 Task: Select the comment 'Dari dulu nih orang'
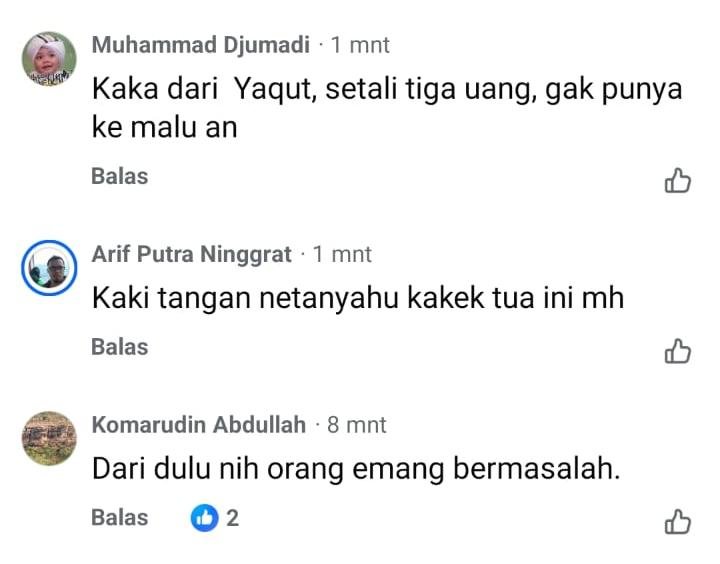[x=218, y=469]
